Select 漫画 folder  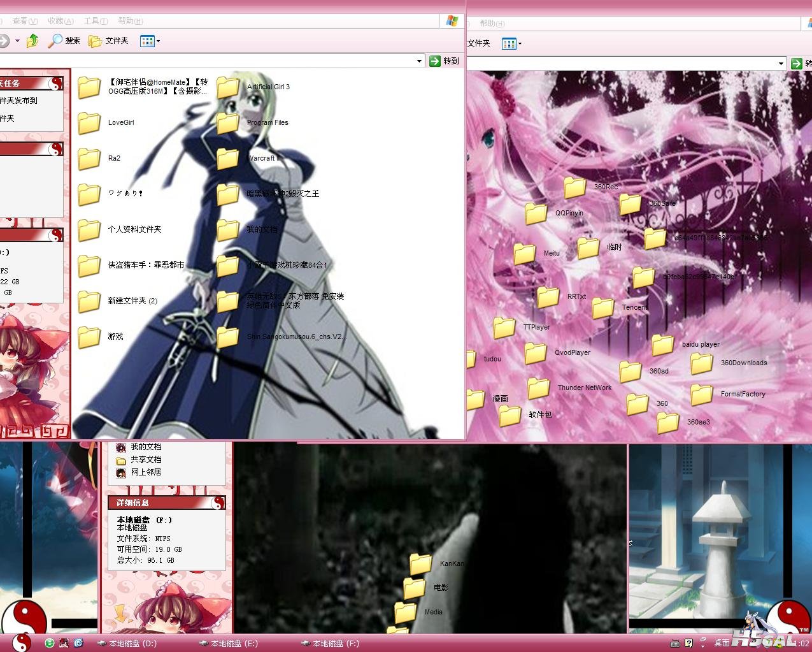(x=488, y=399)
